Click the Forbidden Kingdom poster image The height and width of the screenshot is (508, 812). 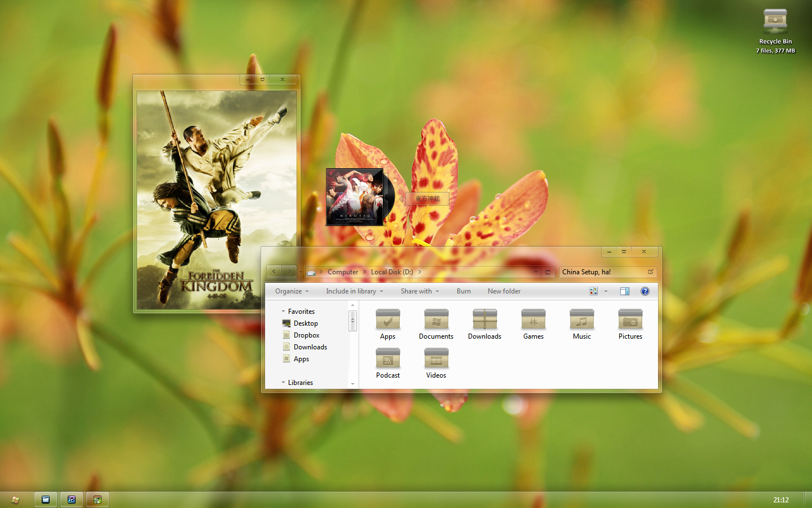(217, 200)
